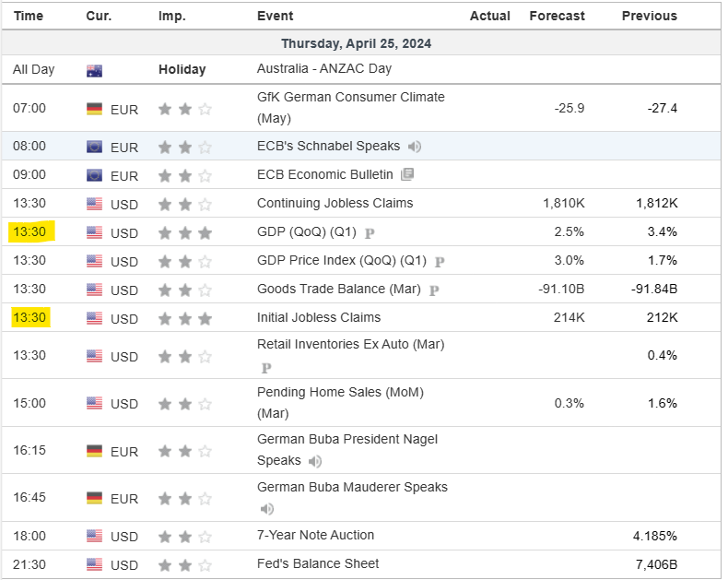The width and height of the screenshot is (728, 580).
Task: Click preliminary icon beside GDP Price Index
Action: click(x=440, y=262)
